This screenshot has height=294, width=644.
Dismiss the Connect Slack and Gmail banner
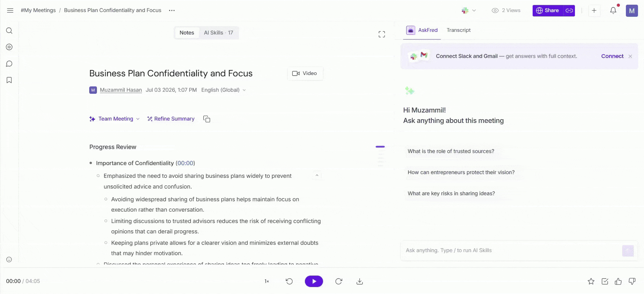[x=630, y=56]
